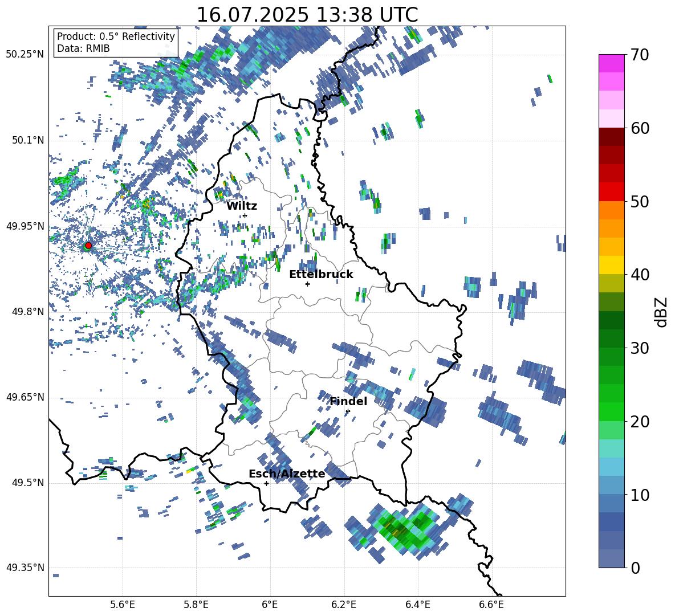Click the Wiltz cross marker

tap(245, 216)
